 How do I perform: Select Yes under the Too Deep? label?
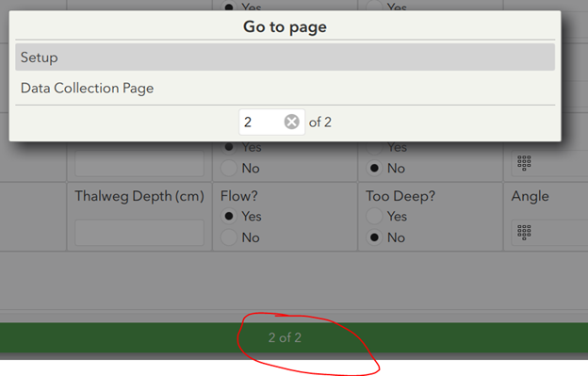(374, 217)
